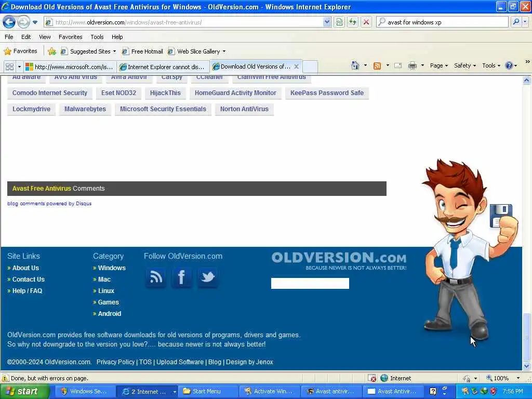Viewport: 532px width, 399px height.
Task: Open the Android category link
Action: click(109, 314)
